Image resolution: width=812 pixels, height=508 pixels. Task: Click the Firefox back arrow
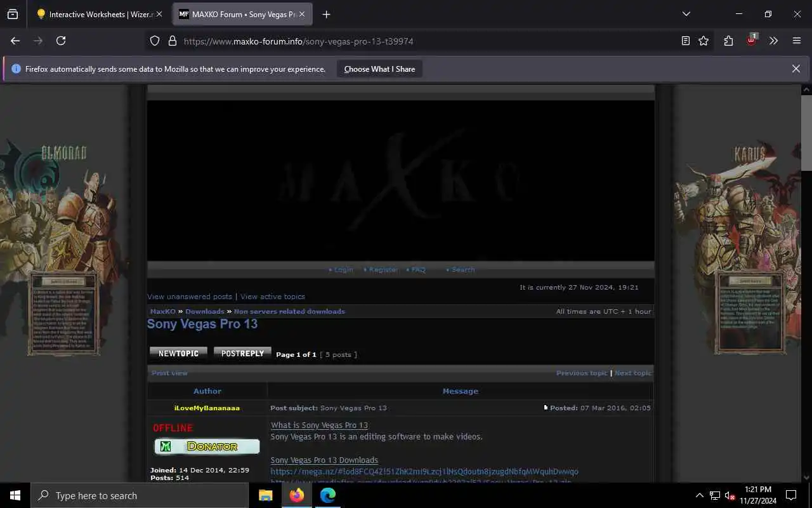pyautogui.click(x=15, y=41)
